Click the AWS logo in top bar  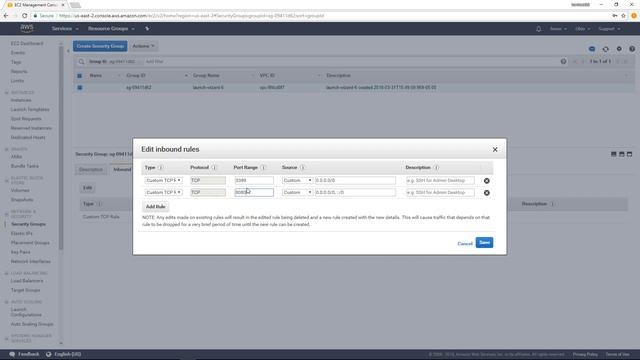tap(27, 28)
